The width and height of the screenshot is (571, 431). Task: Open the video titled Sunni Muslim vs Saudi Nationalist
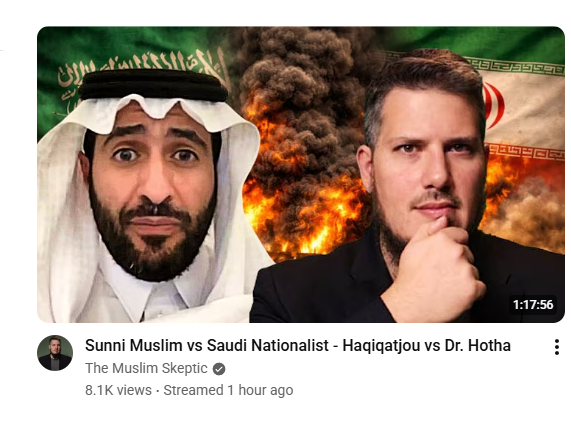pyautogui.click(x=298, y=345)
